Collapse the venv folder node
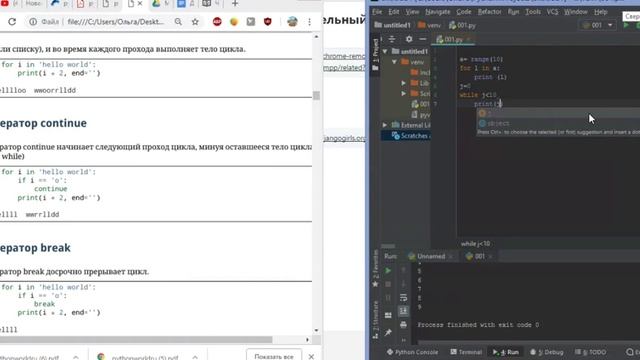640x360 pixels. point(394,62)
